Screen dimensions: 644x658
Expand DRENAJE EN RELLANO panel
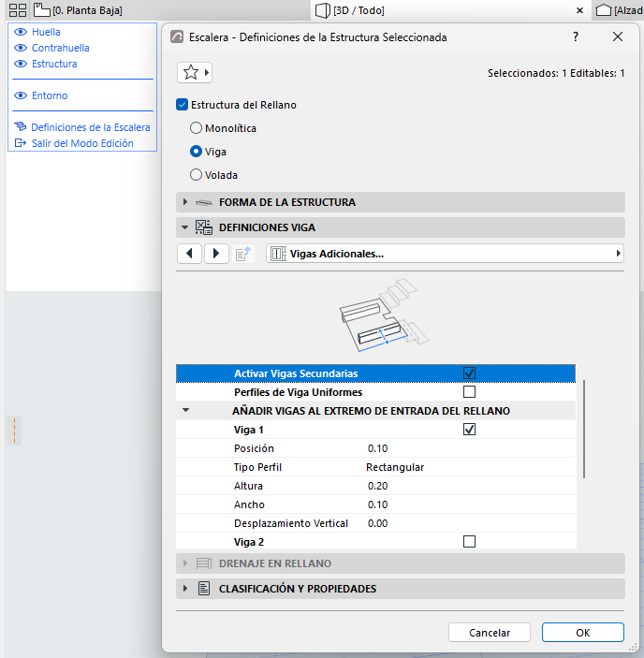pos(185,563)
